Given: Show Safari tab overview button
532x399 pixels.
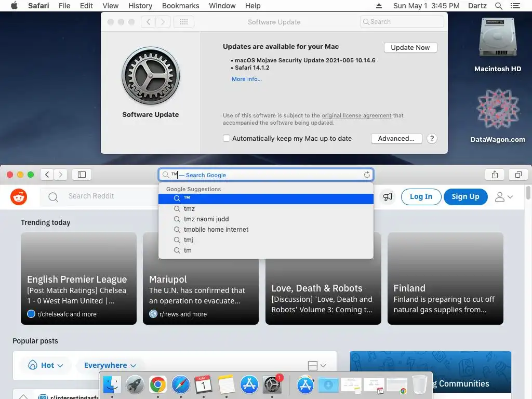Looking at the screenshot, I should coord(518,175).
